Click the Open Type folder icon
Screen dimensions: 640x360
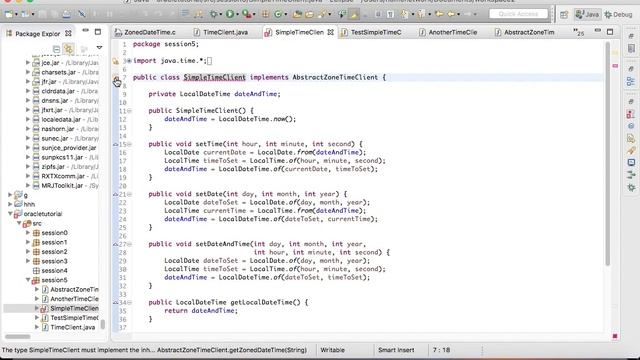(x=297, y=14)
